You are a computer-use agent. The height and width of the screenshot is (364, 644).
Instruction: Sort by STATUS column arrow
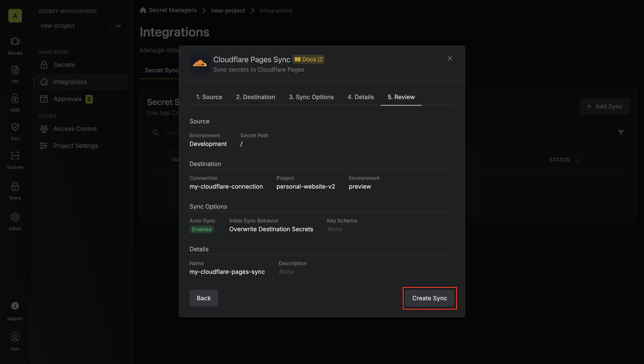pos(577,160)
